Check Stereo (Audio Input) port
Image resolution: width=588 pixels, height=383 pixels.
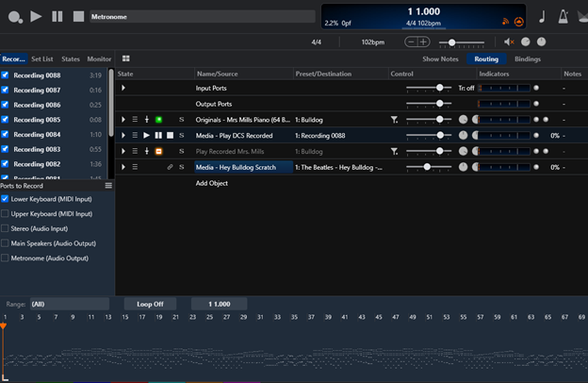(x=5, y=228)
